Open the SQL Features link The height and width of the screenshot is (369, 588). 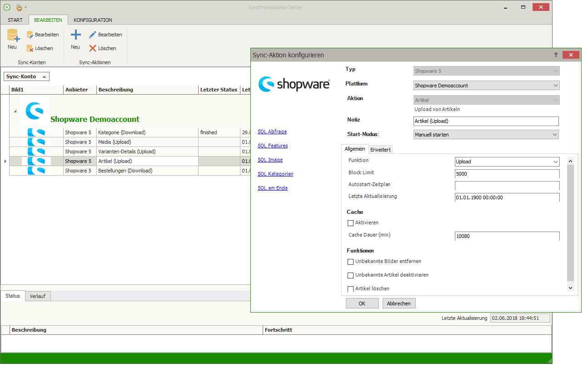[x=273, y=146]
